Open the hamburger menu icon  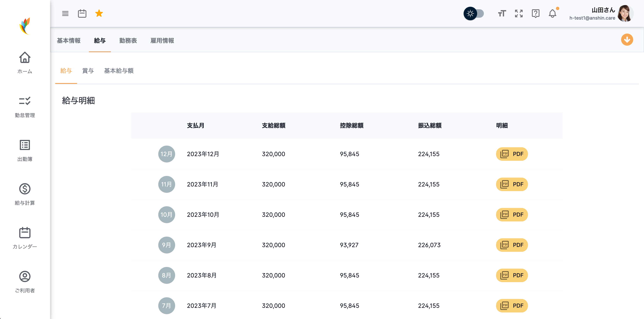(x=65, y=13)
